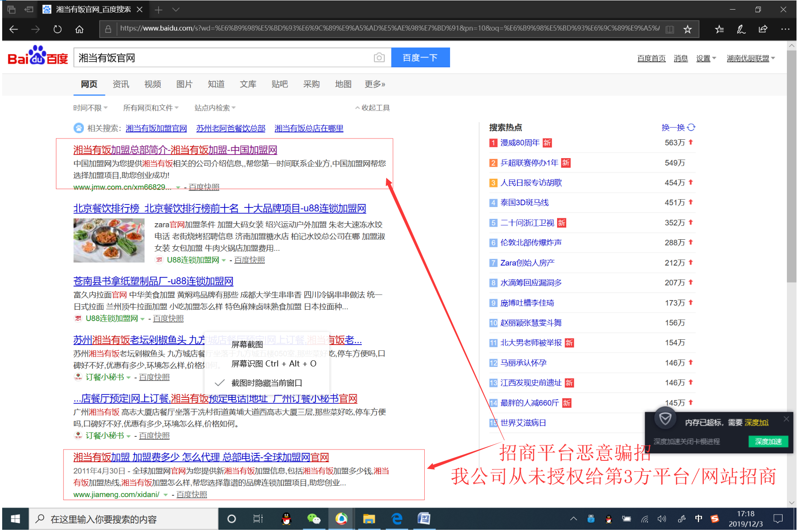Refresh the page with reload icon
800x532 pixels.
coord(57,29)
